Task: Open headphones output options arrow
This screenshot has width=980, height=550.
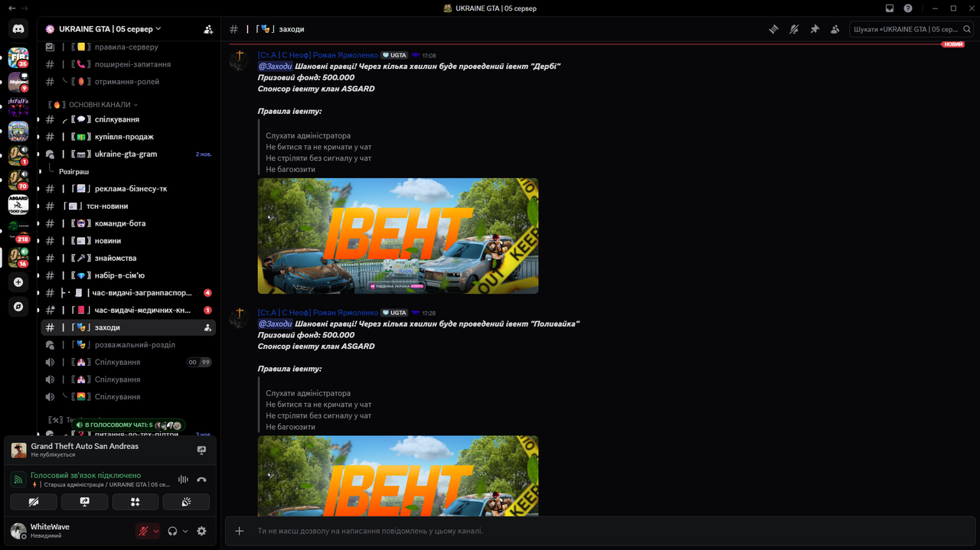Action: (185, 531)
